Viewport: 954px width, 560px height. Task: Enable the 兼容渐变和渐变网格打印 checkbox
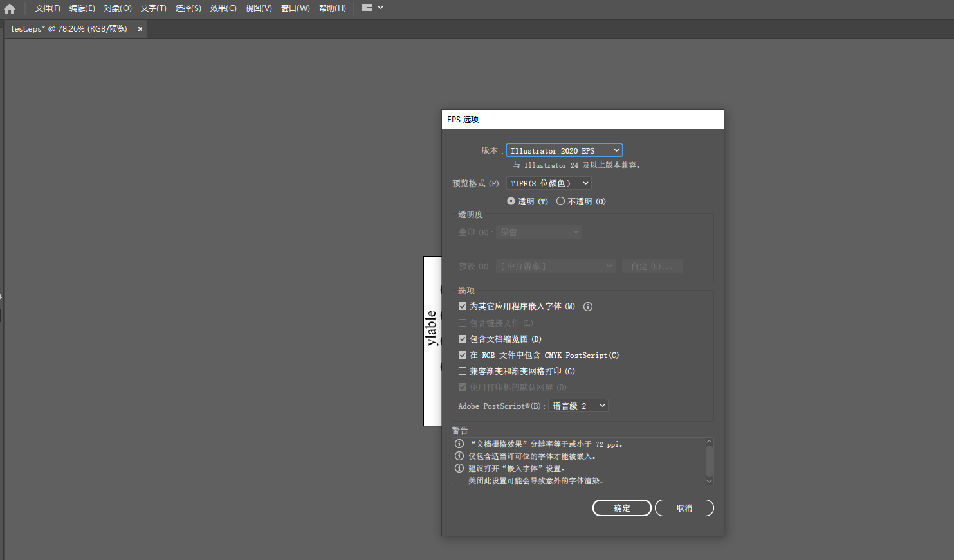(x=462, y=371)
